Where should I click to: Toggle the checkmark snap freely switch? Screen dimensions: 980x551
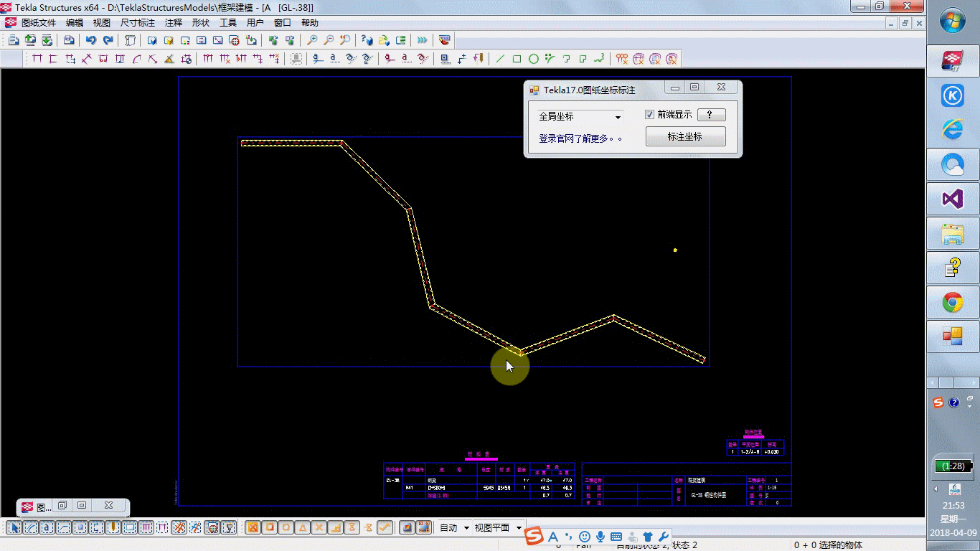[x=385, y=527]
